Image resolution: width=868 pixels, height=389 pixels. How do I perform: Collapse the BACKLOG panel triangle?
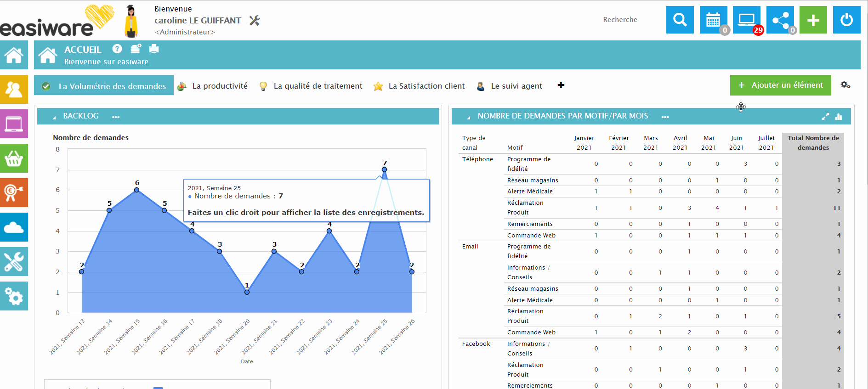[54, 117]
